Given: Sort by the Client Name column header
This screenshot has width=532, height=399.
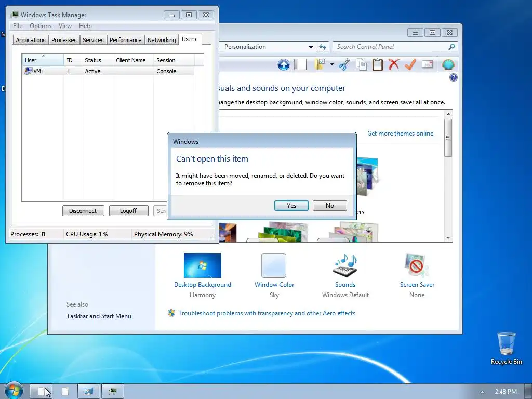Looking at the screenshot, I should pos(133,60).
